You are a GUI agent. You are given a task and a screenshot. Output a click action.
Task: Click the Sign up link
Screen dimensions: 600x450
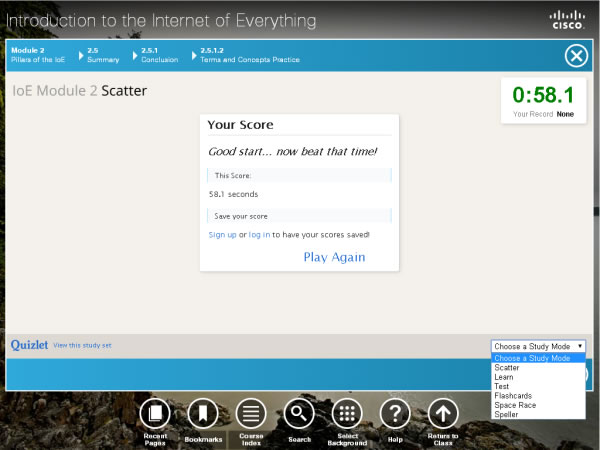click(222, 234)
